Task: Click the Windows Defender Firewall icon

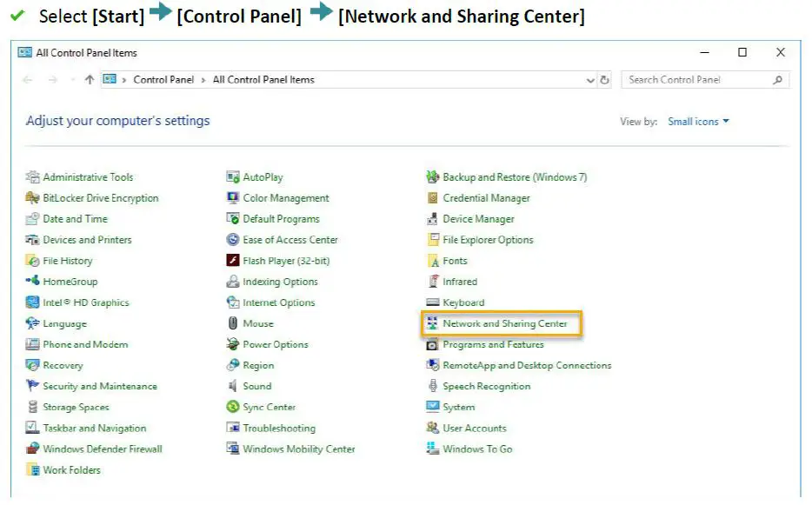Action: pyautogui.click(x=33, y=449)
